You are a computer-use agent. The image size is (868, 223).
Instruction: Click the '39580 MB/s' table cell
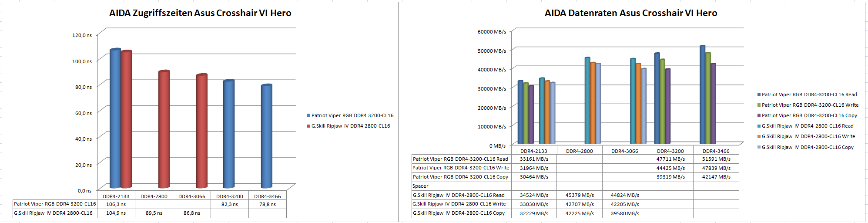[x=625, y=213]
